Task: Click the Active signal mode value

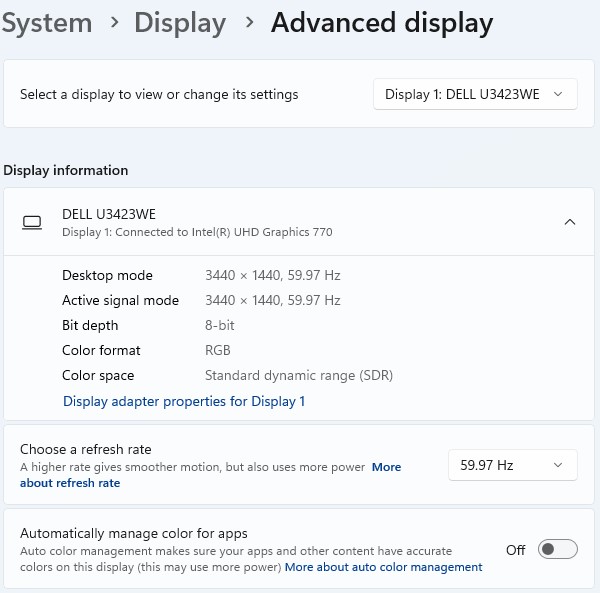Action: pyautogui.click(x=272, y=300)
